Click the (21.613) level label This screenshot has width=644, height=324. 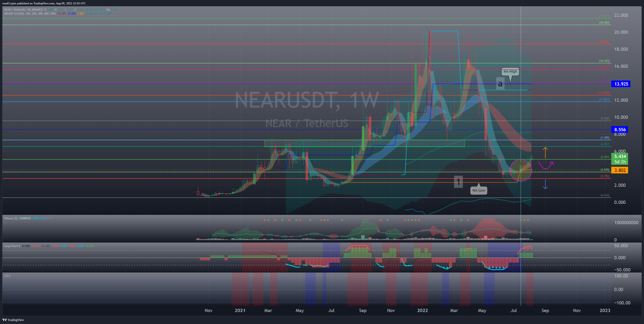[604, 16]
